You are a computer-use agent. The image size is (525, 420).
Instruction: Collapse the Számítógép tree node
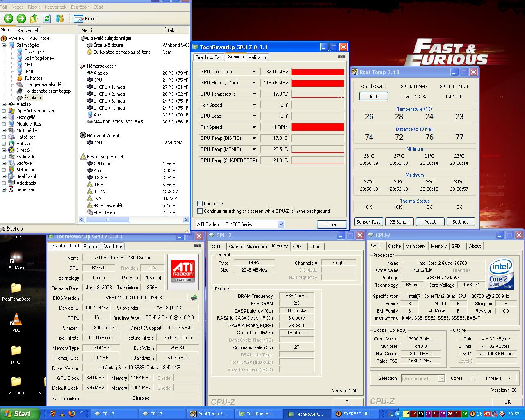pyautogui.click(x=4, y=45)
